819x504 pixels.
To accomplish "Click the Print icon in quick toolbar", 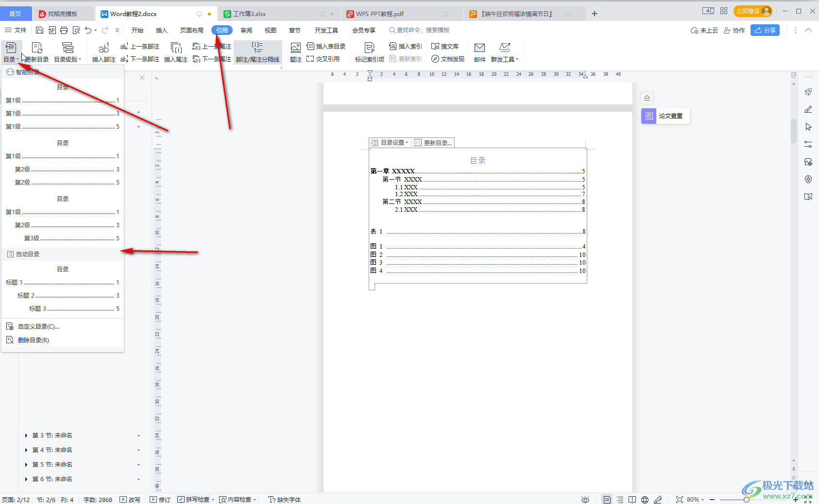I will click(64, 30).
